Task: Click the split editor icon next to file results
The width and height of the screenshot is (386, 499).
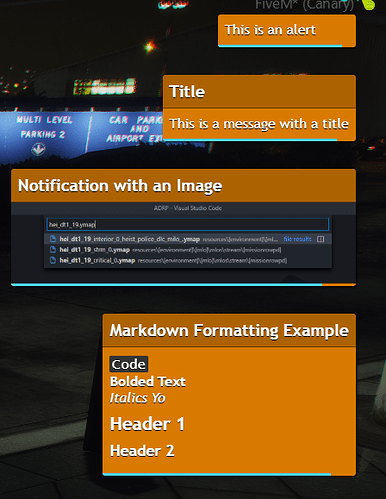Action: [320, 239]
